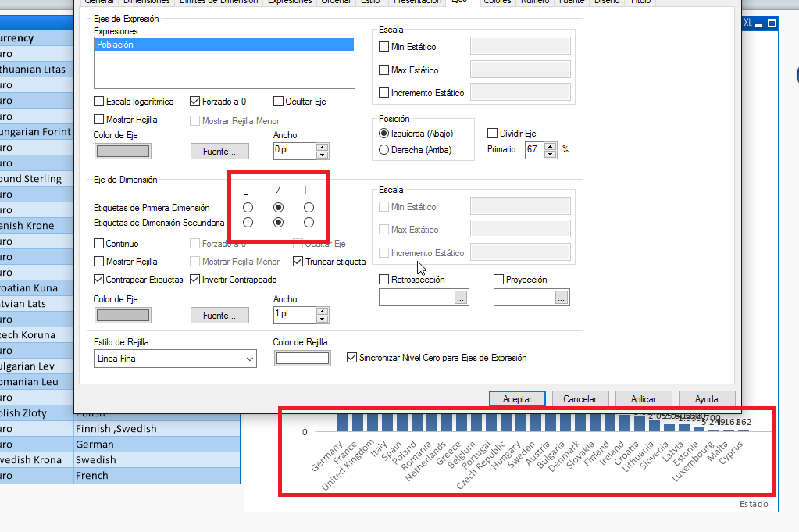This screenshot has height=532, width=799.
Task: Select Derecha (Arriba) position
Action: click(384, 150)
